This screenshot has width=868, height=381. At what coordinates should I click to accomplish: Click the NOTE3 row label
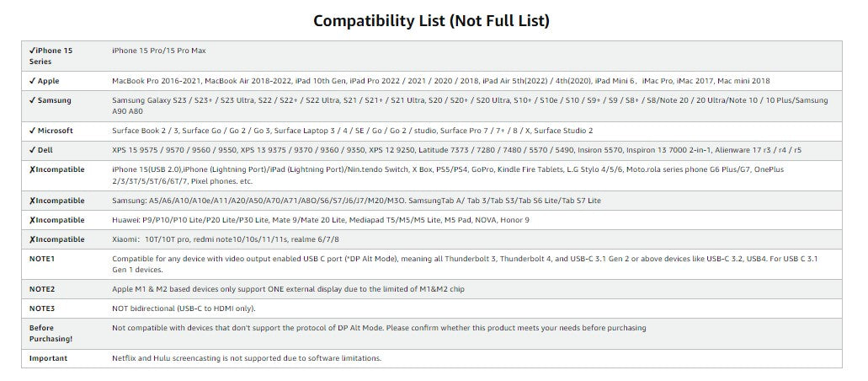42,308
